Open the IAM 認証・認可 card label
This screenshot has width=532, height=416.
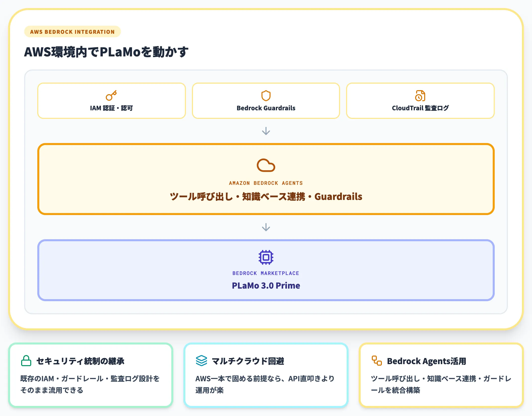[x=111, y=108]
